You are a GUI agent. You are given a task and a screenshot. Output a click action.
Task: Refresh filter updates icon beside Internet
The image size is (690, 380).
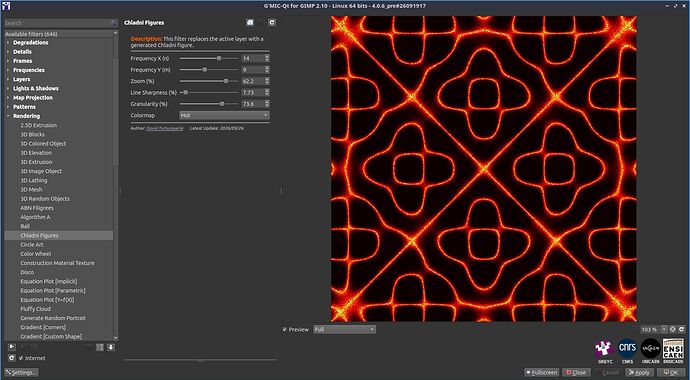(12, 358)
